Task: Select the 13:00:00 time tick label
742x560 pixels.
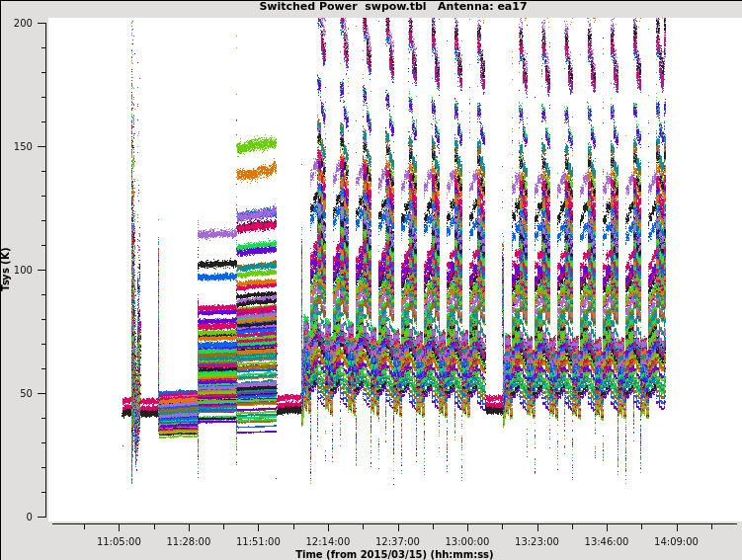Action: pos(466,541)
